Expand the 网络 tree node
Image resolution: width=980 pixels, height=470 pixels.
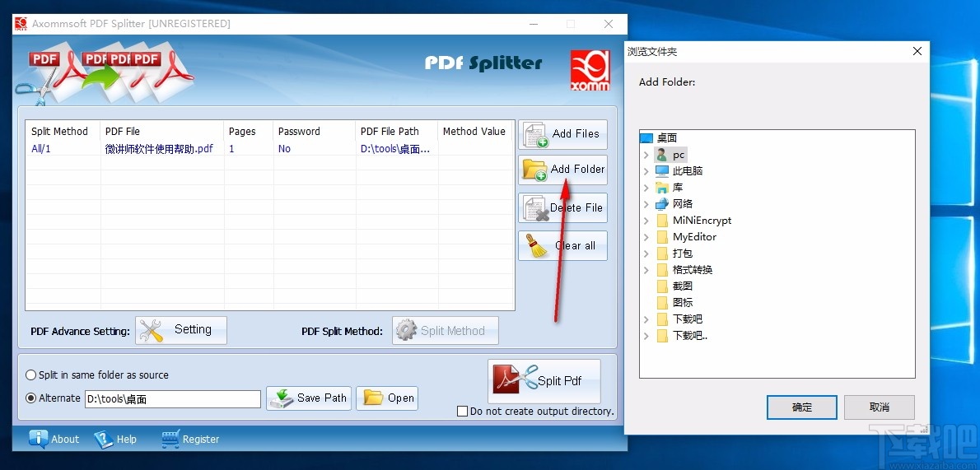click(x=646, y=204)
